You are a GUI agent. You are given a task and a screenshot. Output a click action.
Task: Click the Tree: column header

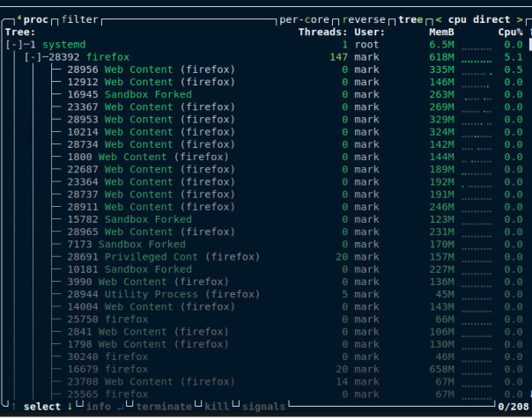(x=20, y=33)
